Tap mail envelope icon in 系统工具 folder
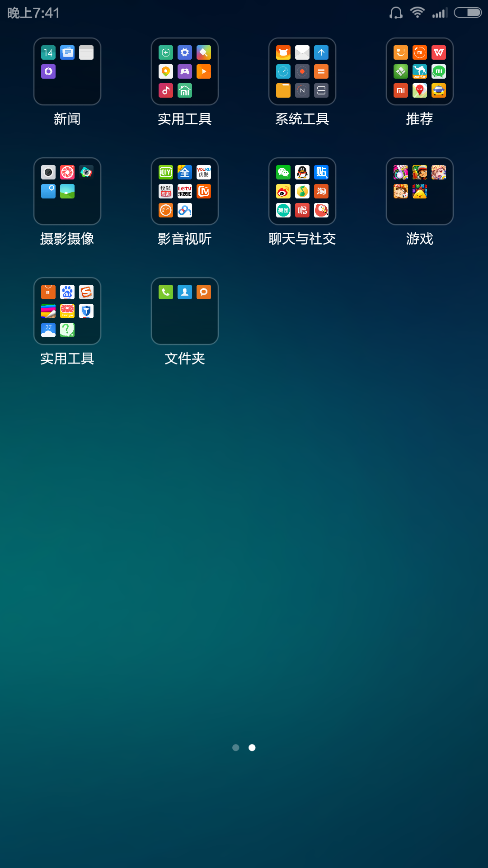 tap(302, 52)
